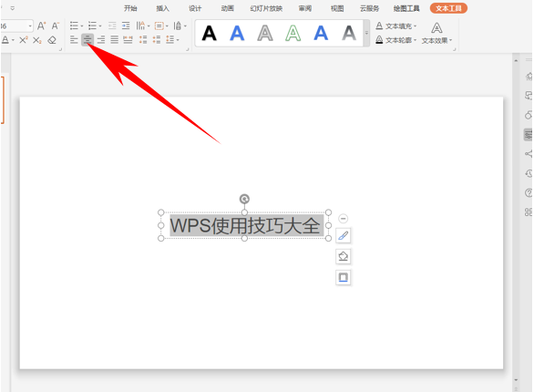Open the floating shape outline tool
This screenshot has height=392, width=534.
(x=344, y=277)
